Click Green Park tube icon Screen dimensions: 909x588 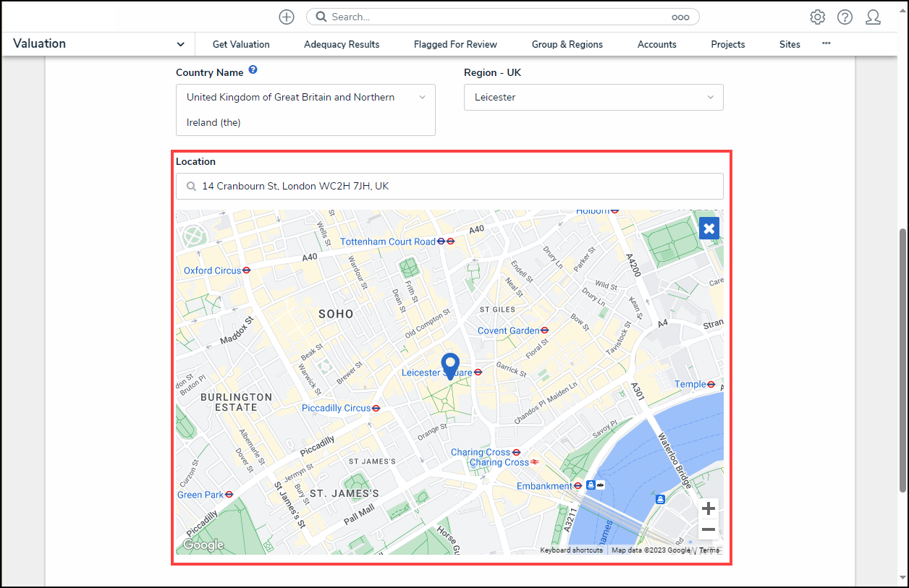click(229, 495)
